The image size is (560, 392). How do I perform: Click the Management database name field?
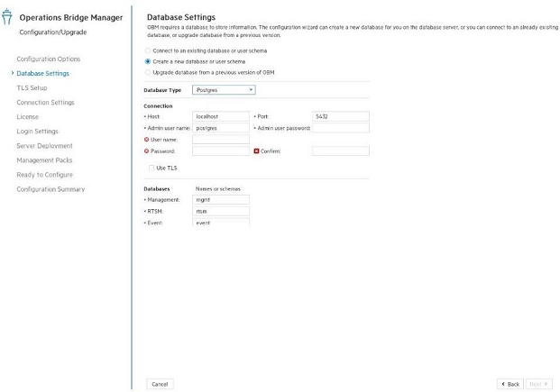221,199
